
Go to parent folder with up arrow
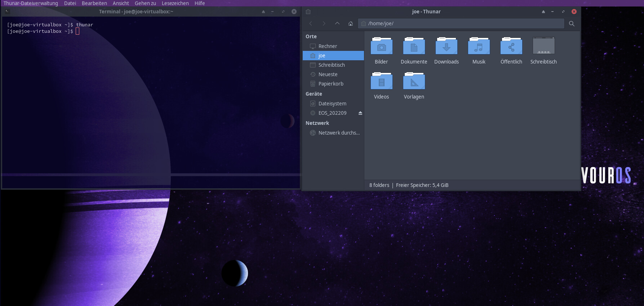[x=337, y=23]
